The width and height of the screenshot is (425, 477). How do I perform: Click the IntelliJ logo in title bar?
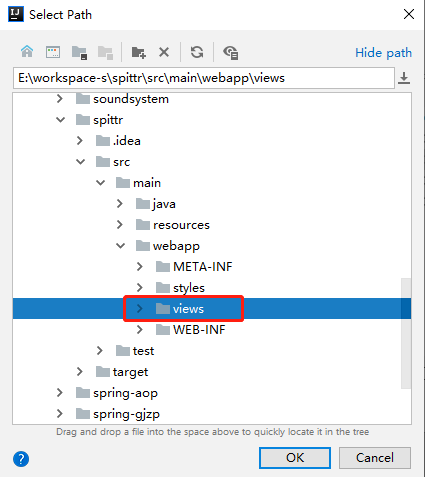coord(16,14)
